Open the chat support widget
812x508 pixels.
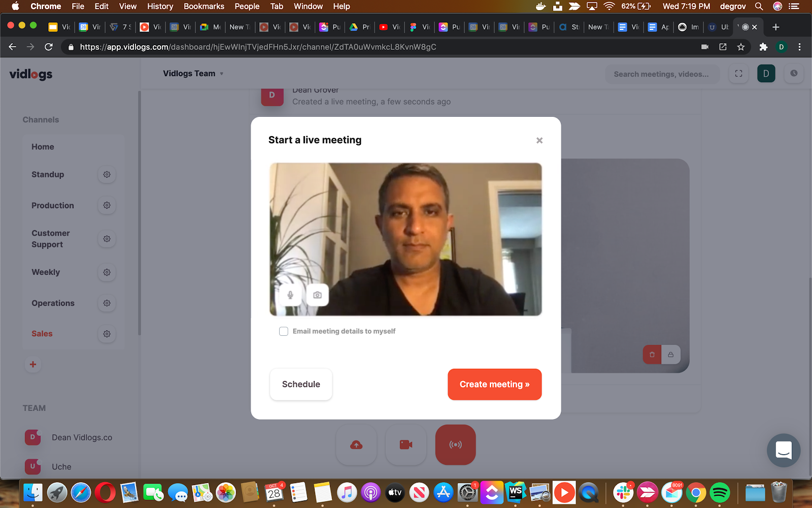pyautogui.click(x=784, y=450)
